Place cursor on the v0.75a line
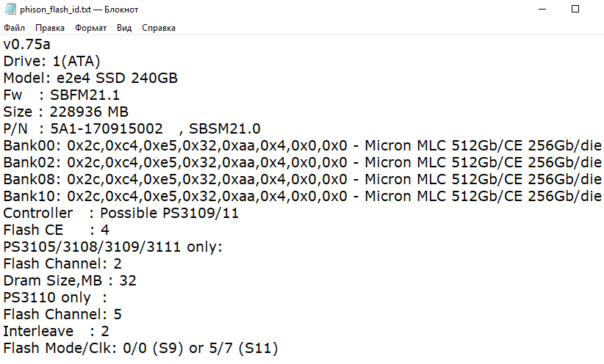Viewport: 604px width, 364px height. coord(27,44)
